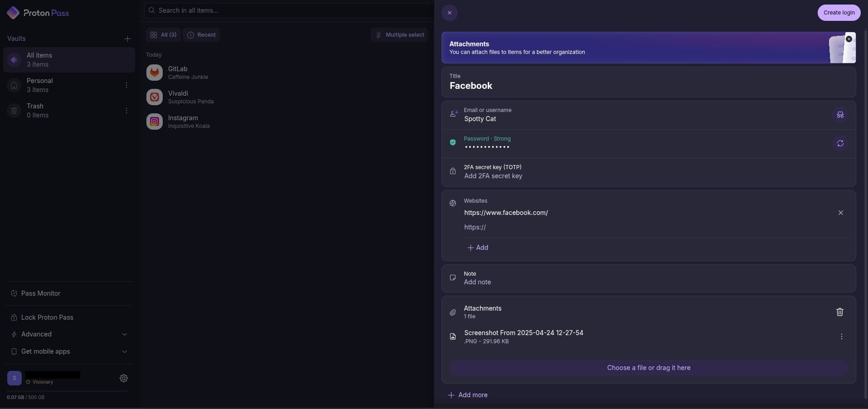This screenshot has height=409, width=868.
Task: Click the Proton Pass logo icon
Action: [x=13, y=13]
